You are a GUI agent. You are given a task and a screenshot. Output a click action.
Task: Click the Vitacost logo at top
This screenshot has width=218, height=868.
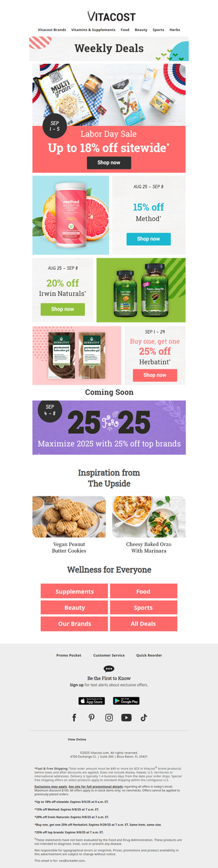pyautogui.click(x=109, y=16)
